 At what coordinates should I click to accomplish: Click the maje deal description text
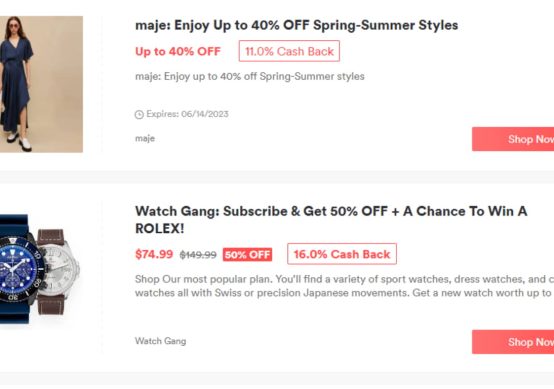249,76
